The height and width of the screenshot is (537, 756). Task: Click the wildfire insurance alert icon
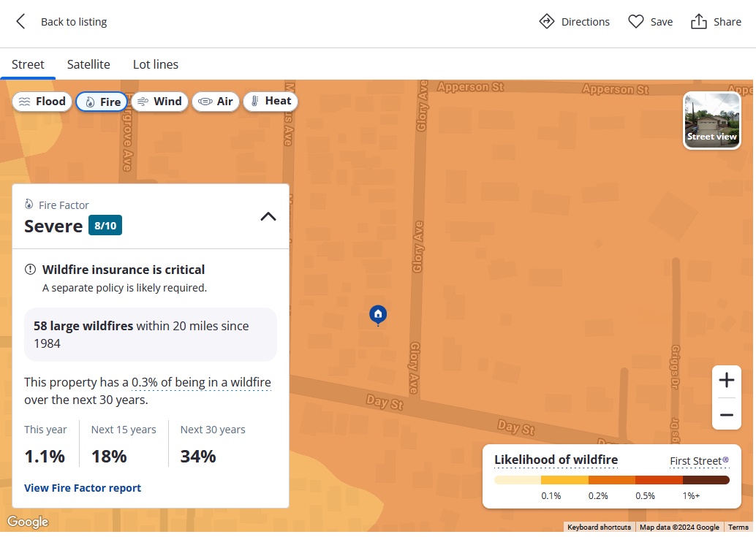click(30, 269)
